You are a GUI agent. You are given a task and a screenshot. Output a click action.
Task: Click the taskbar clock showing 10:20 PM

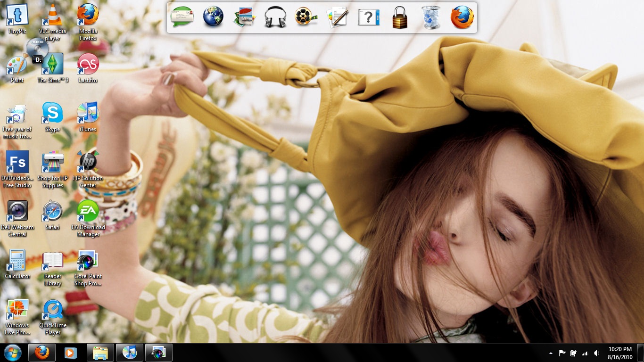[620, 353]
